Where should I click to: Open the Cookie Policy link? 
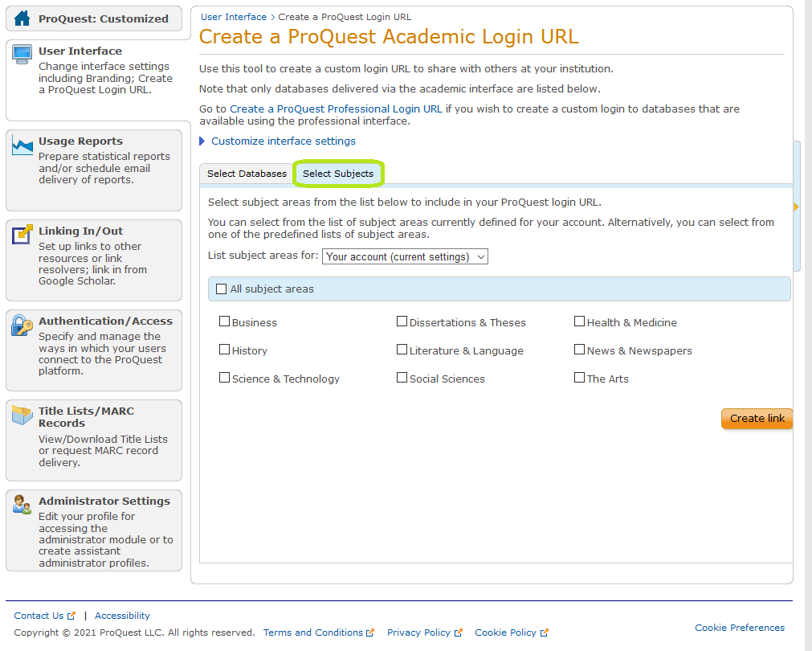(x=505, y=633)
